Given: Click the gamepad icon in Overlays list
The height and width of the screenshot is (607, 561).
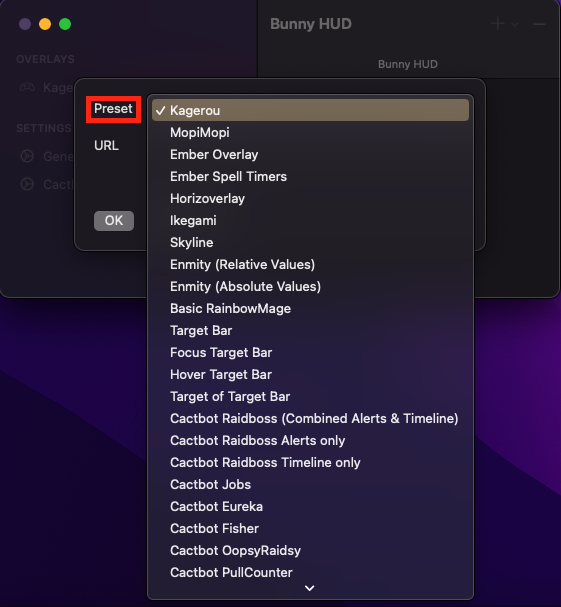Looking at the screenshot, I should point(27,87).
